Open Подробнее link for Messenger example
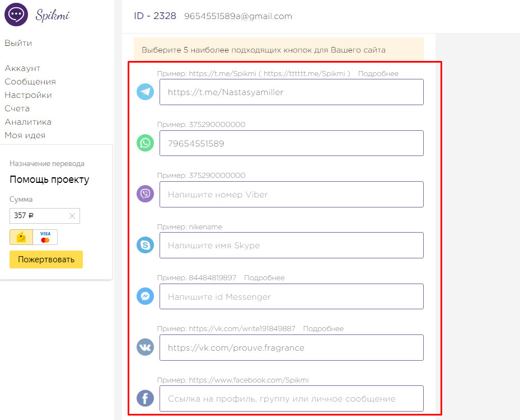The image size is (520, 420). pos(264,277)
